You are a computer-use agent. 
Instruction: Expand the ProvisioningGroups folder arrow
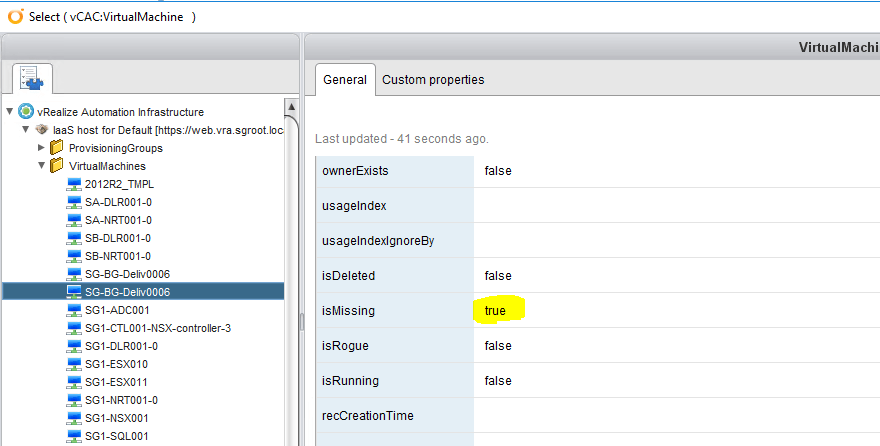pyautogui.click(x=41, y=148)
